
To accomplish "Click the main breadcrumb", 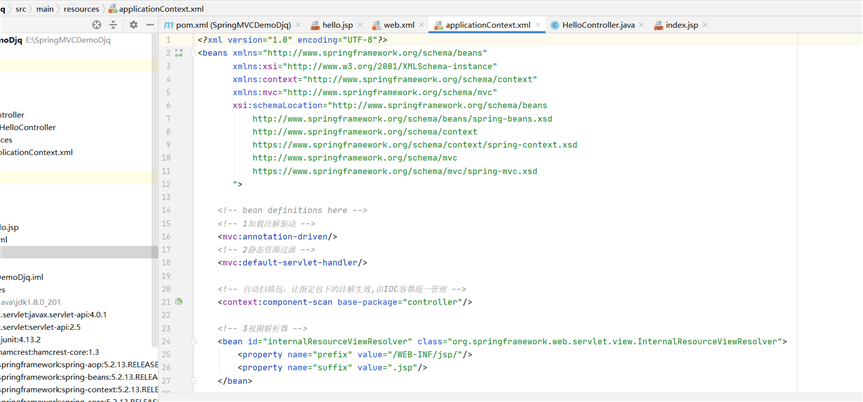I will click(45, 9).
